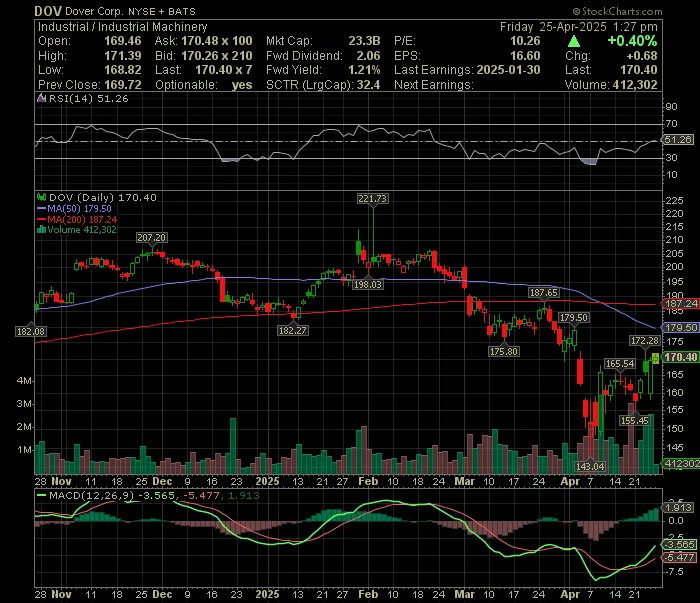The width and height of the screenshot is (700, 603).
Task: Click the 165.54 price label
Action: 620,364
